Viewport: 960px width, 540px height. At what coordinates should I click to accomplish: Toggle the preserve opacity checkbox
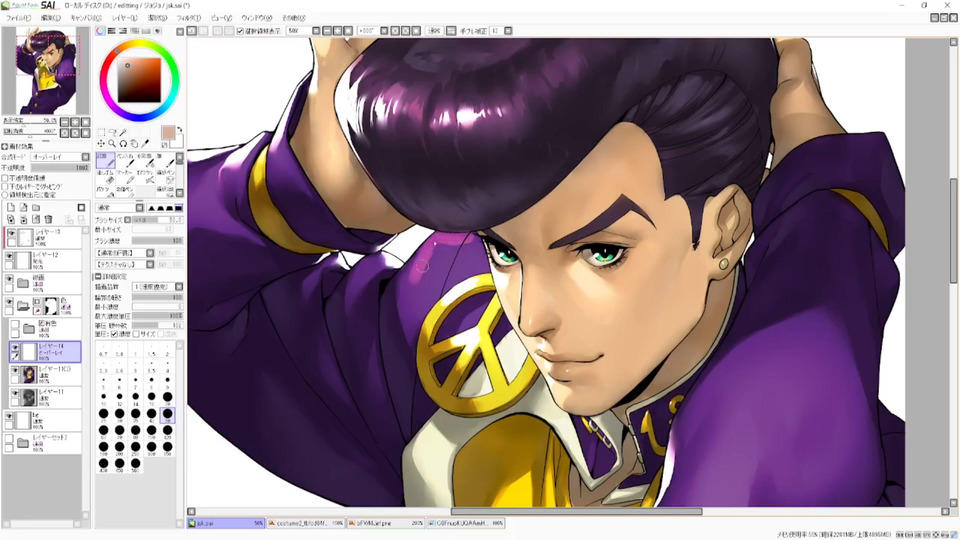pyautogui.click(x=5, y=178)
